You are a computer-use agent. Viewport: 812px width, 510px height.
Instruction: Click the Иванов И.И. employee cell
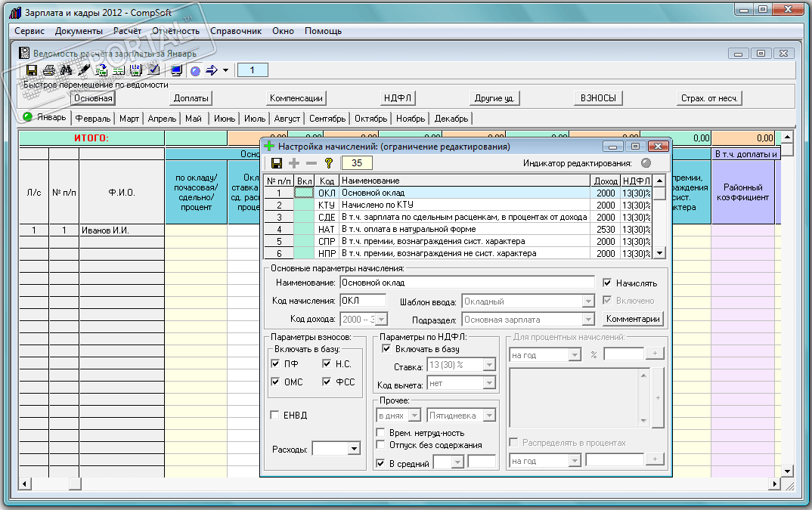[122, 230]
